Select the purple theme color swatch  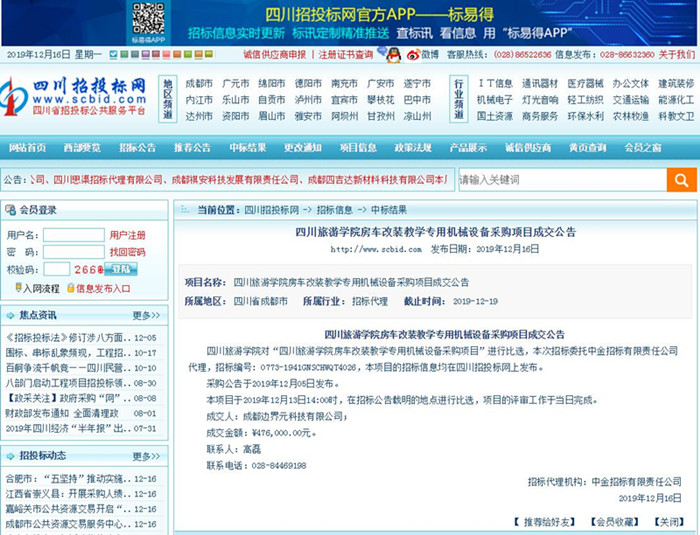tap(146, 54)
